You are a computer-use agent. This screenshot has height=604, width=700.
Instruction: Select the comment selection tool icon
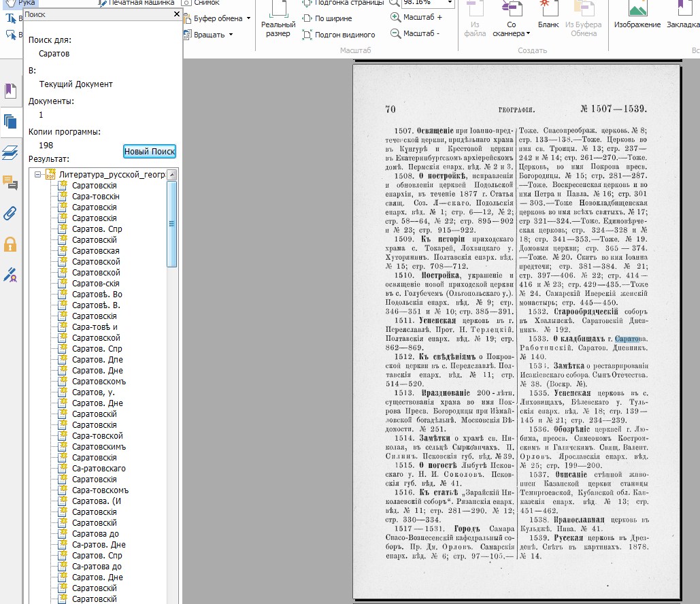coord(10,35)
